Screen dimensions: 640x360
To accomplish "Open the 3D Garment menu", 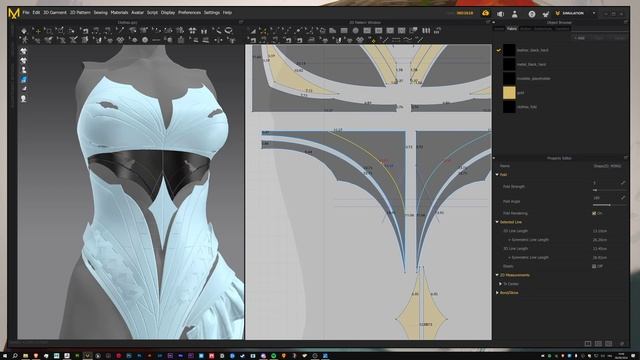I will 55,13.
